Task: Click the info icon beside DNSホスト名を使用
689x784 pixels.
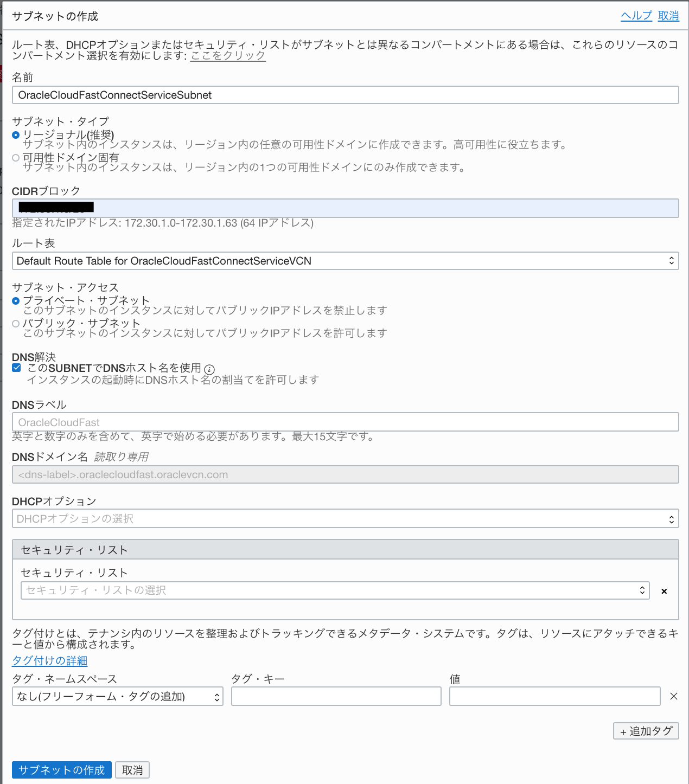Action: 209,369
